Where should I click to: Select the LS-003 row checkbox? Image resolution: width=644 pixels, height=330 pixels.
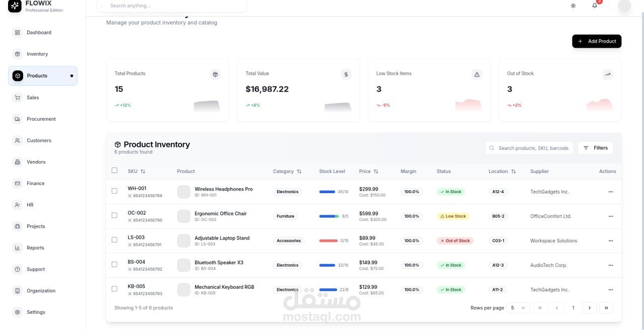(114, 239)
